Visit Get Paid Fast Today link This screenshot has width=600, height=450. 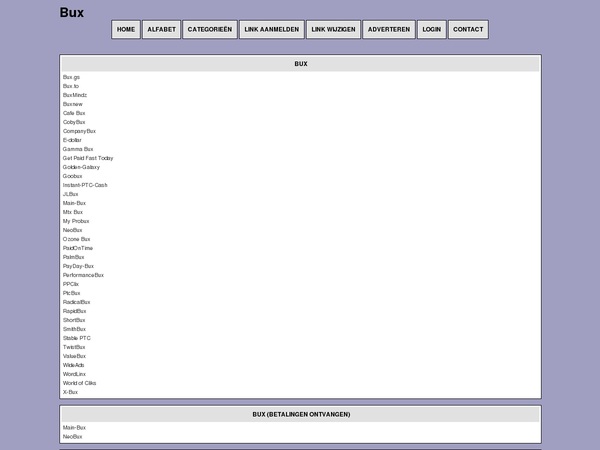click(x=88, y=158)
